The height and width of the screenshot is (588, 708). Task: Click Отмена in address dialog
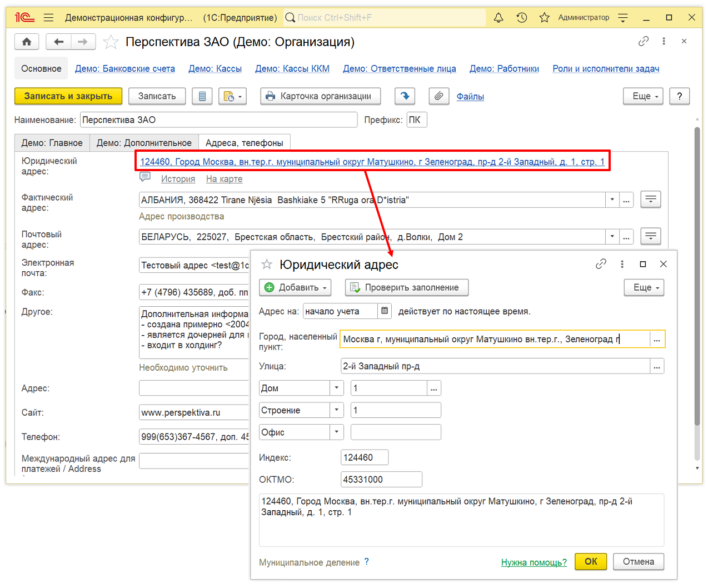pyautogui.click(x=639, y=561)
